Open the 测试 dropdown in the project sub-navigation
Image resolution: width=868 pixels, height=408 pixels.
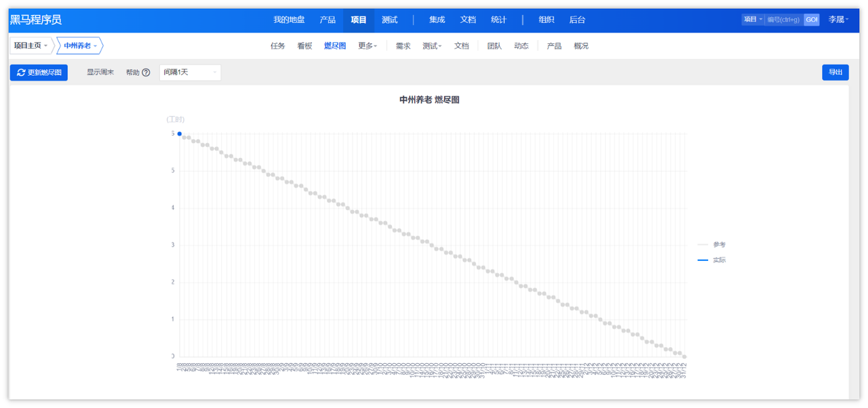coord(432,46)
